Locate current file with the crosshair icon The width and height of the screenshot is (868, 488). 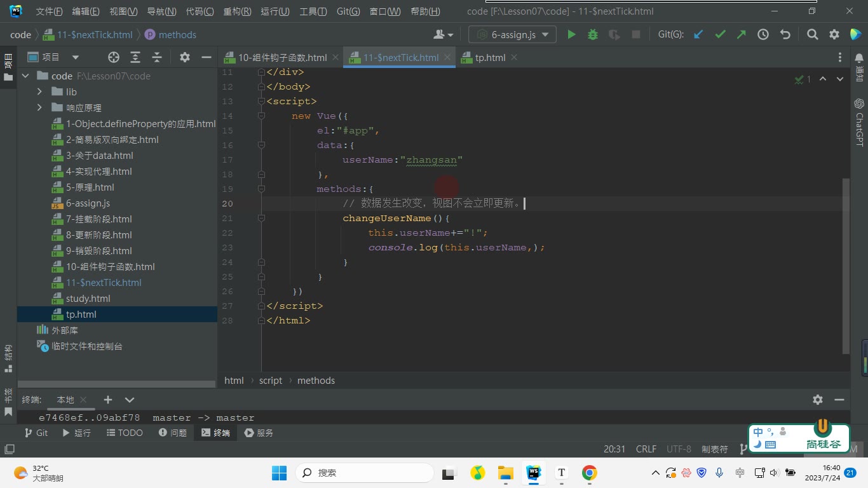(114, 57)
